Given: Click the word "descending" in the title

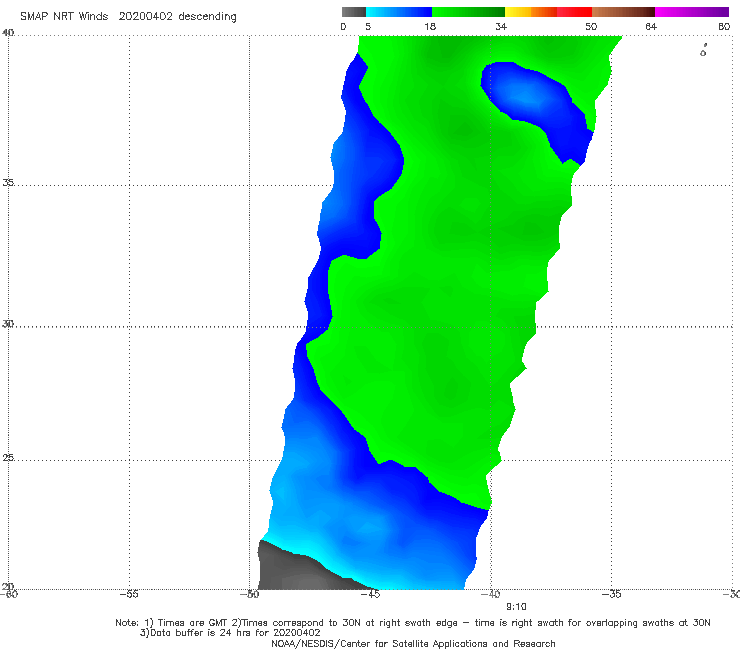Looking at the screenshot, I should point(207,17).
